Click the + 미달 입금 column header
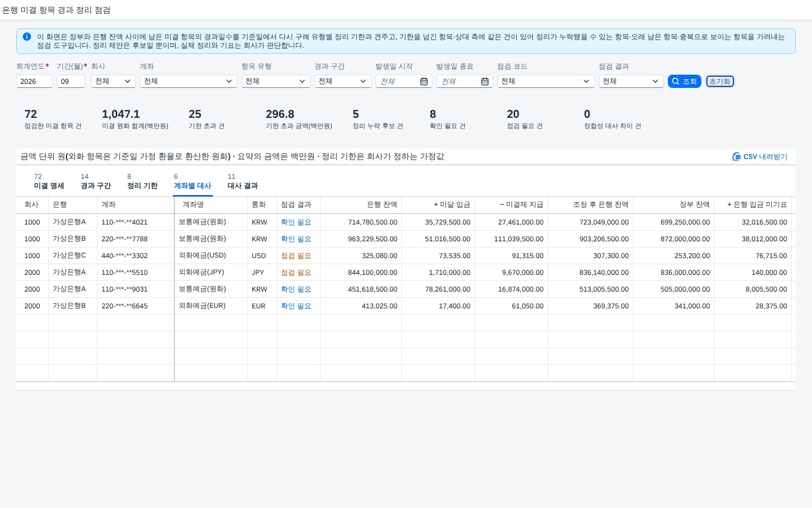The width and height of the screenshot is (812, 508). pos(438,205)
